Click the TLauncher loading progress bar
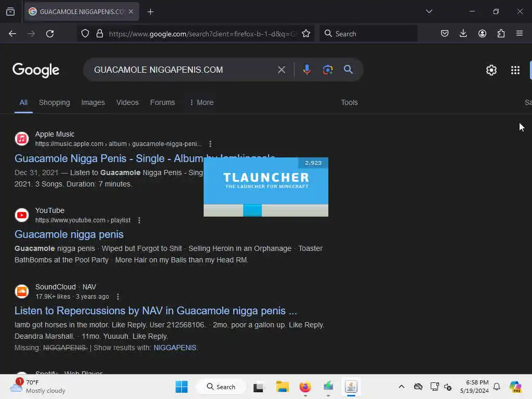Screen dimensions: 532x399 point(265,210)
